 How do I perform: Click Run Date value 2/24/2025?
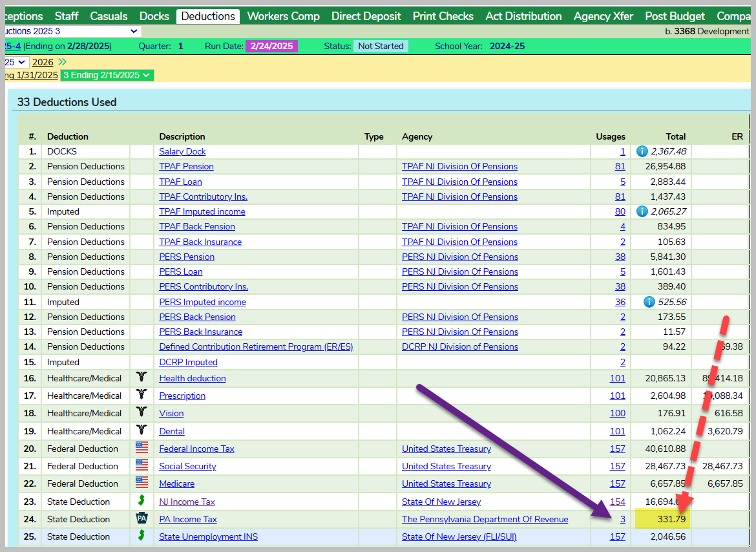coord(271,47)
